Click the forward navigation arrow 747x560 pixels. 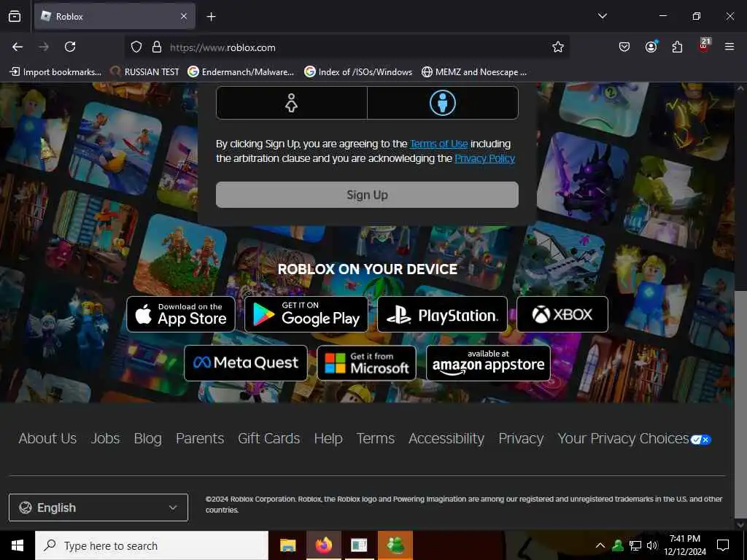point(44,47)
